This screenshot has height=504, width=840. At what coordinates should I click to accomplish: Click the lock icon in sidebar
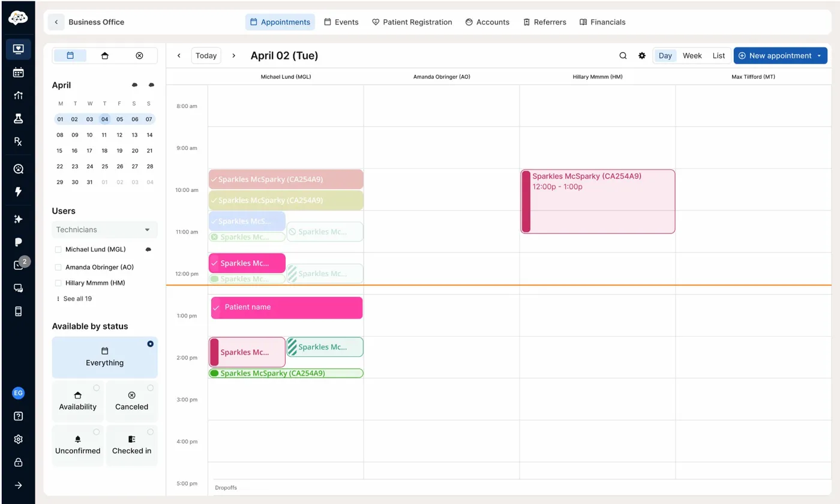coord(18,463)
